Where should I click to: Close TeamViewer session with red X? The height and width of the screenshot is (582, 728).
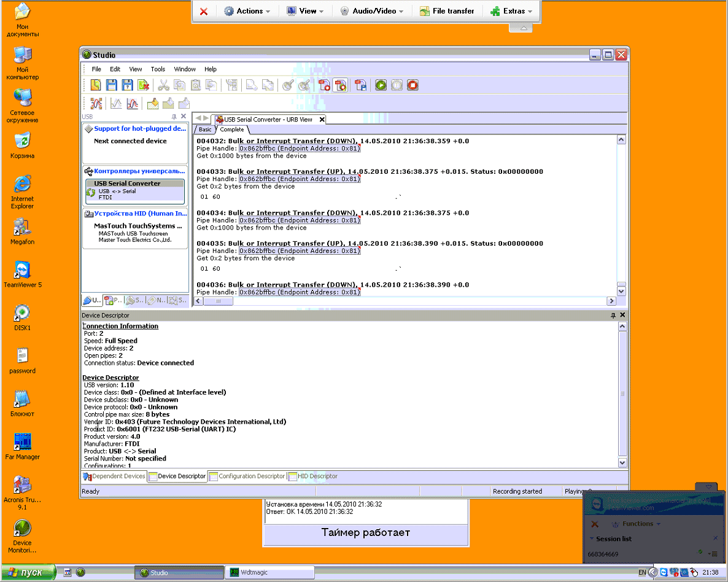203,12
